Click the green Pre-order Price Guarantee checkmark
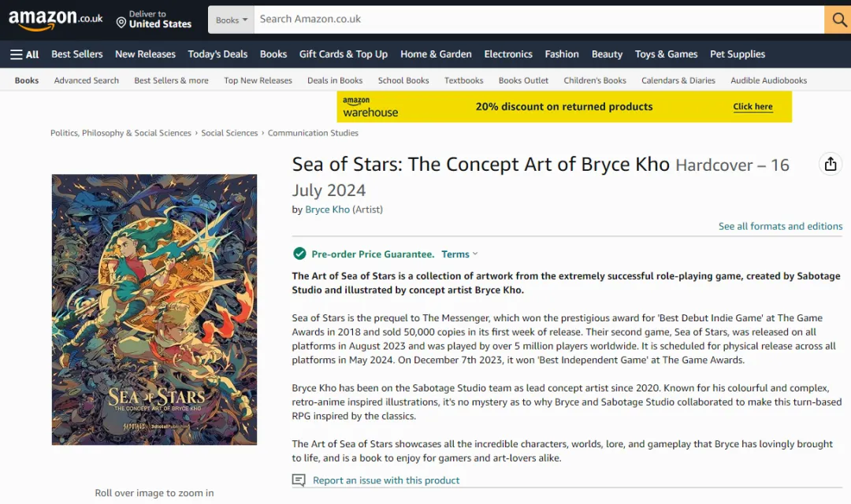 pos(299,254)
